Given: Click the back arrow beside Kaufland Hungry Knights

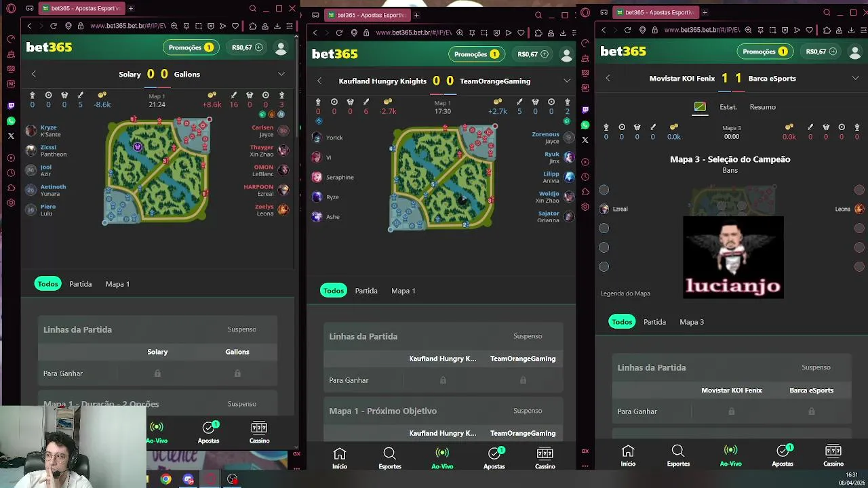Looking at the screenshot, I should tap(319, 81).
